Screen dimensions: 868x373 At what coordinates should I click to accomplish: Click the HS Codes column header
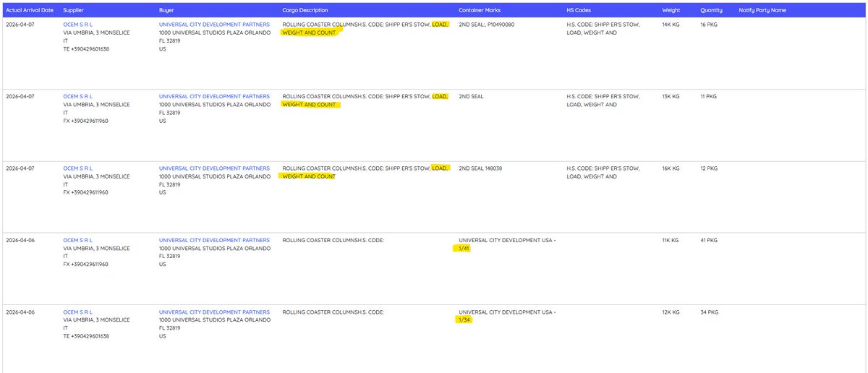click(x=579, y=10)
